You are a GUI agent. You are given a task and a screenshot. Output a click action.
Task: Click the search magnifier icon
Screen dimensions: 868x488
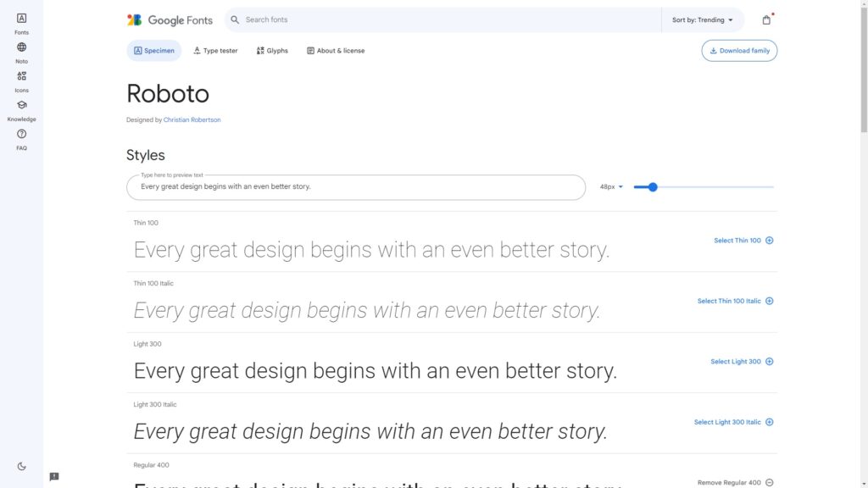[x=233, y=19]
